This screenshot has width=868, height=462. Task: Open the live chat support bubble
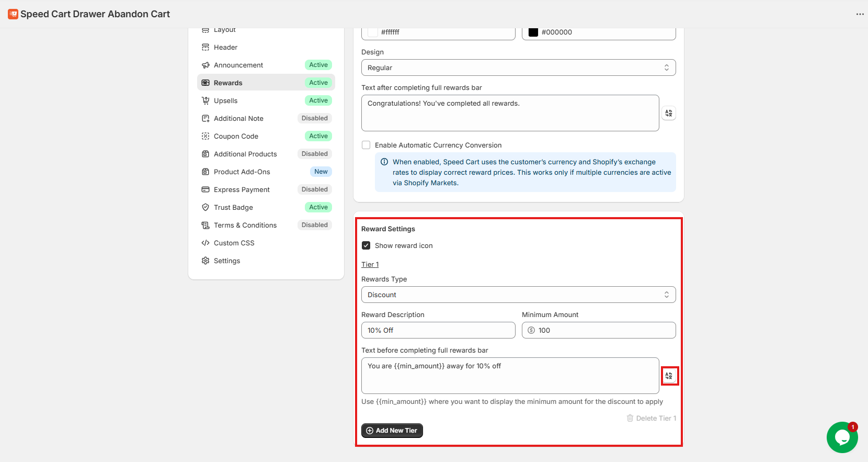point(841,437)
